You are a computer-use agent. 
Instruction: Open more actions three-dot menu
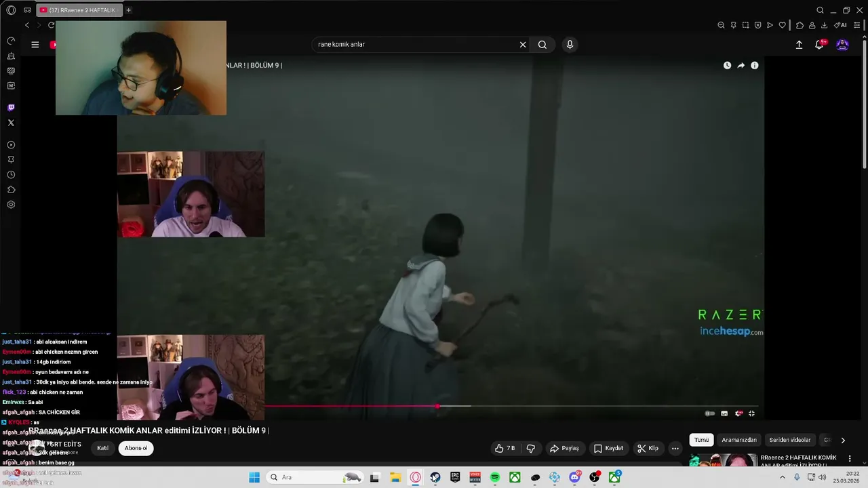click(x=675, y=448)
